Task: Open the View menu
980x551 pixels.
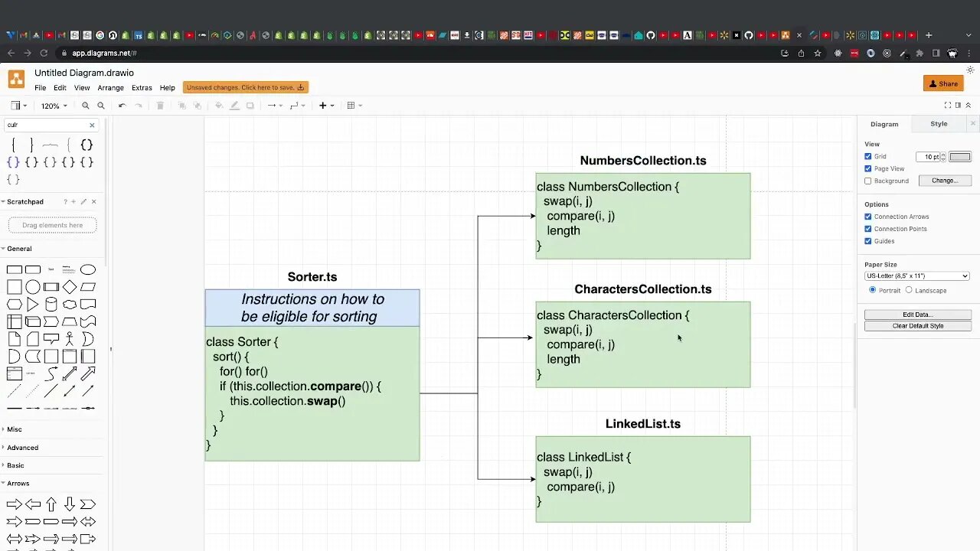Action: tap(82, 88)
